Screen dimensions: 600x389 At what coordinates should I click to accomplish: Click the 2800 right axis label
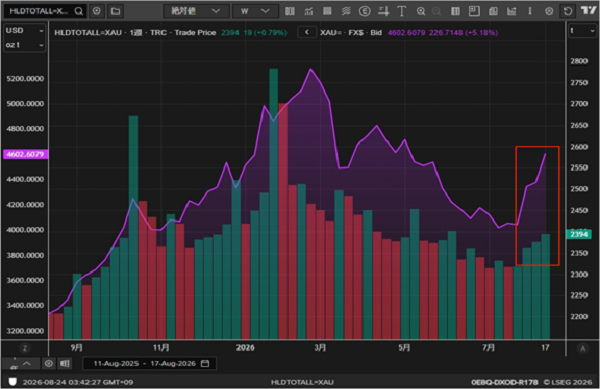click(579, 61)
